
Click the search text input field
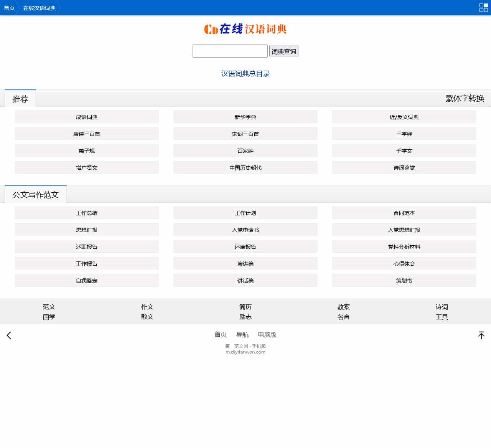(230, 51)
